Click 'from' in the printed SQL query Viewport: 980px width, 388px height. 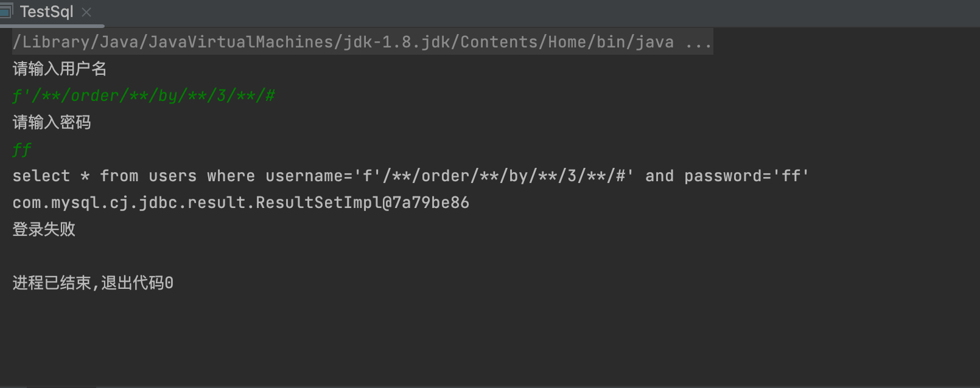(x=119, y=176)
